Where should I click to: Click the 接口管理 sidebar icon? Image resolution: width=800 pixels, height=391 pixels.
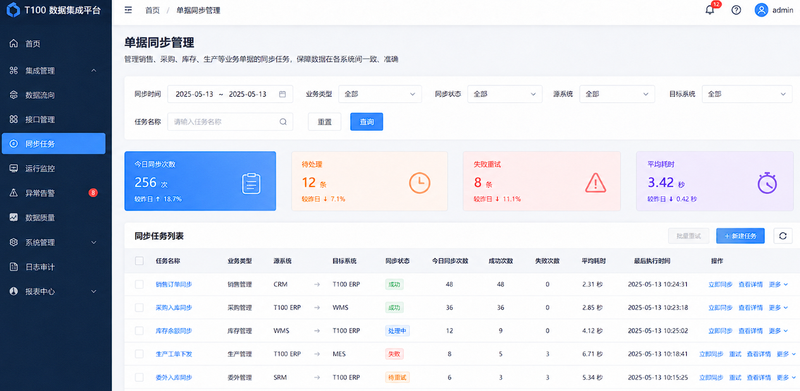tap(14, 119)
